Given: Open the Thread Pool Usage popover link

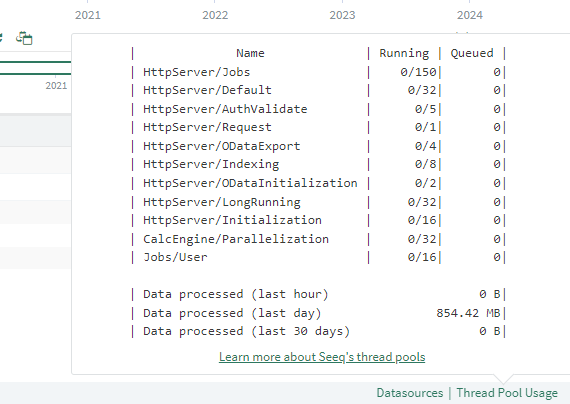Looking at the screenshot, I should pyautogui.click(x=507, y=393).
